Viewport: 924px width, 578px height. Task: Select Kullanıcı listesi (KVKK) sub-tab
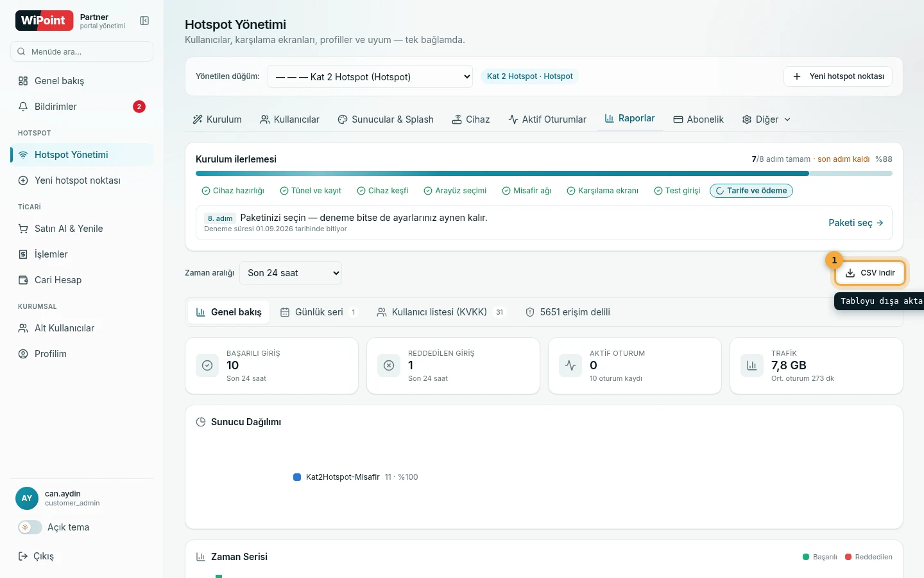tap(441, 312)
